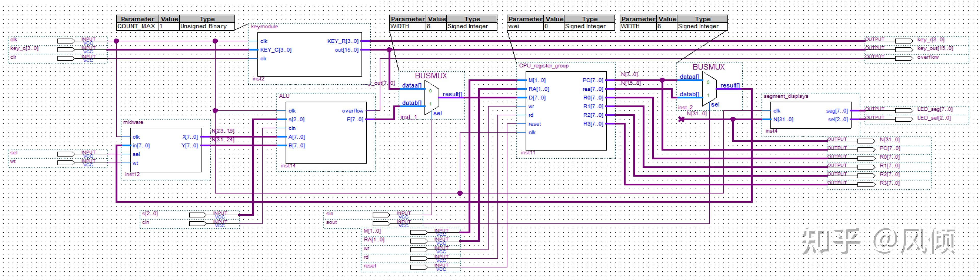Select the reset input pin symbol

coord(419,268)
